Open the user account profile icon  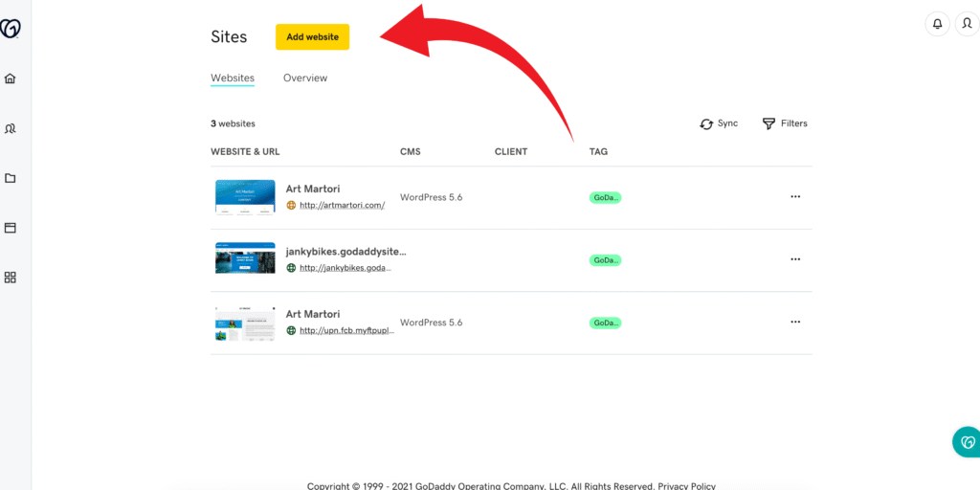point(967,24)
